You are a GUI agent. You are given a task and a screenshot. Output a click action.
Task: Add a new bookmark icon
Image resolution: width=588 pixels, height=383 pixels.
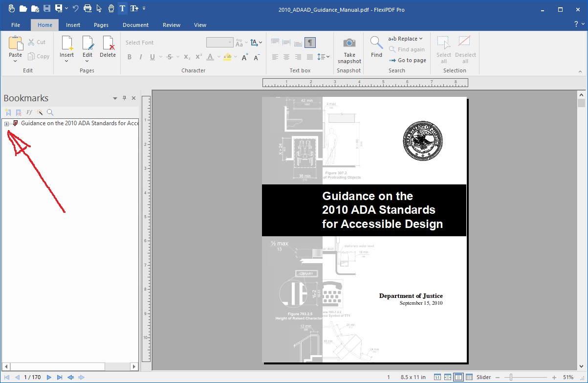(x=8, y=112)
